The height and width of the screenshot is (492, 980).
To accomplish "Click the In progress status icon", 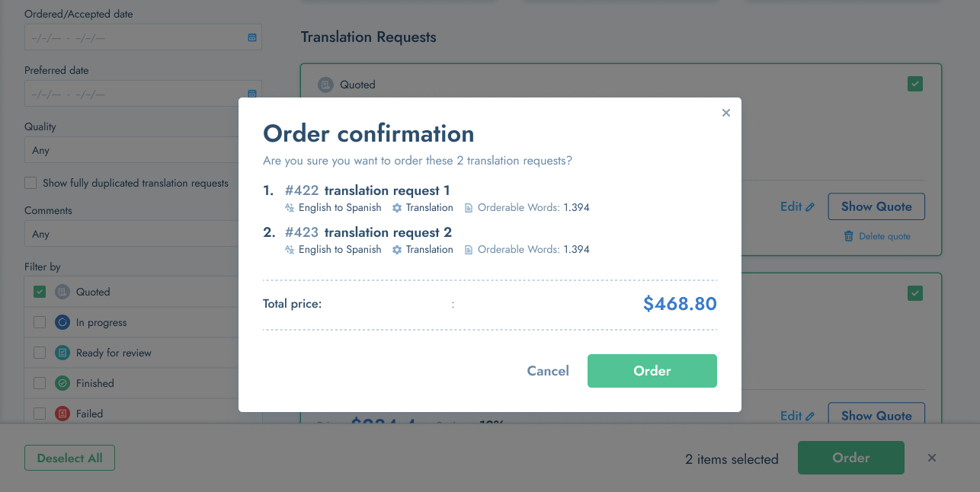I will click(x=62, y=322).
